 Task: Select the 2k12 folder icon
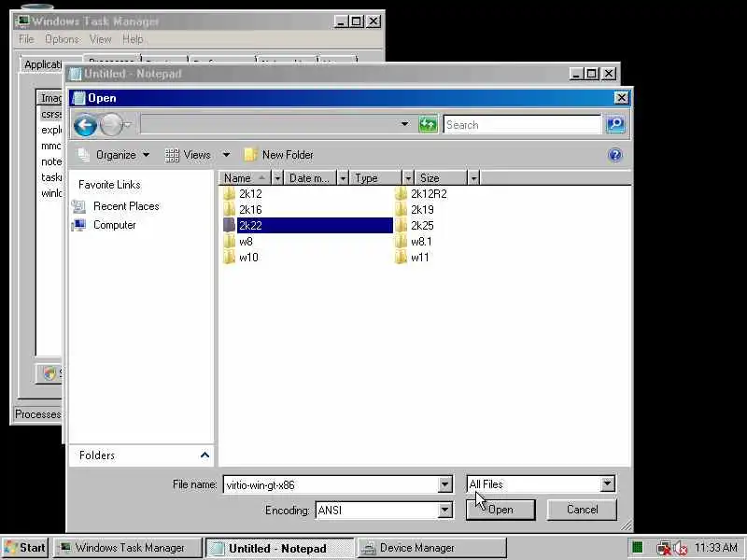pos(230,194)
